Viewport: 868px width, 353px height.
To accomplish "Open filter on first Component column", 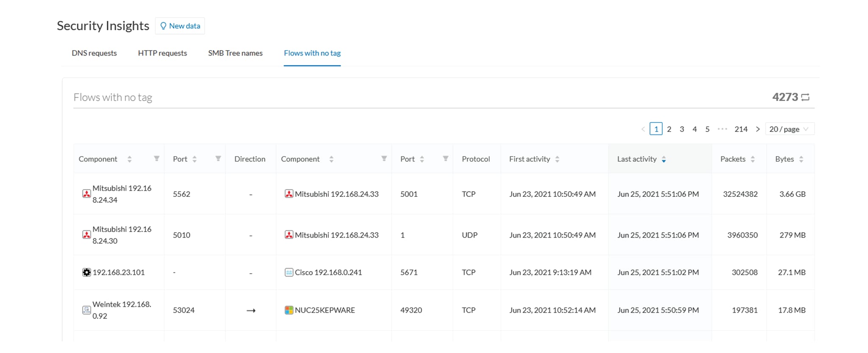I will 157,159.
